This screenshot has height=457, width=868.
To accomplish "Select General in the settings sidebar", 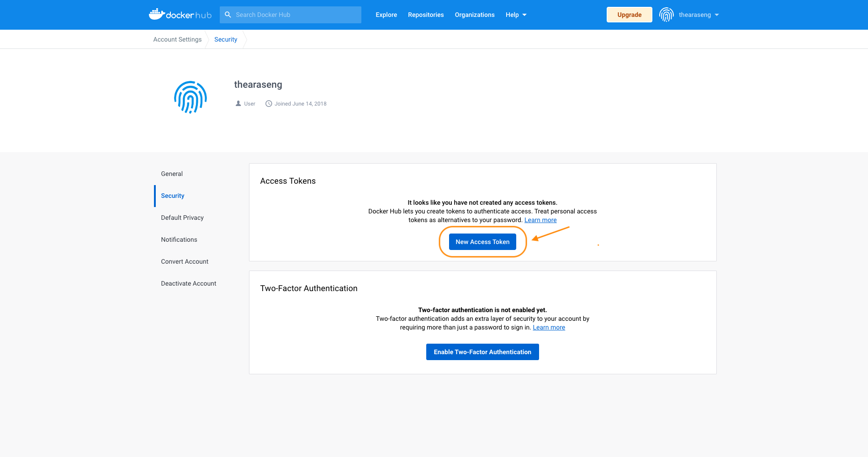I will 172,174.
